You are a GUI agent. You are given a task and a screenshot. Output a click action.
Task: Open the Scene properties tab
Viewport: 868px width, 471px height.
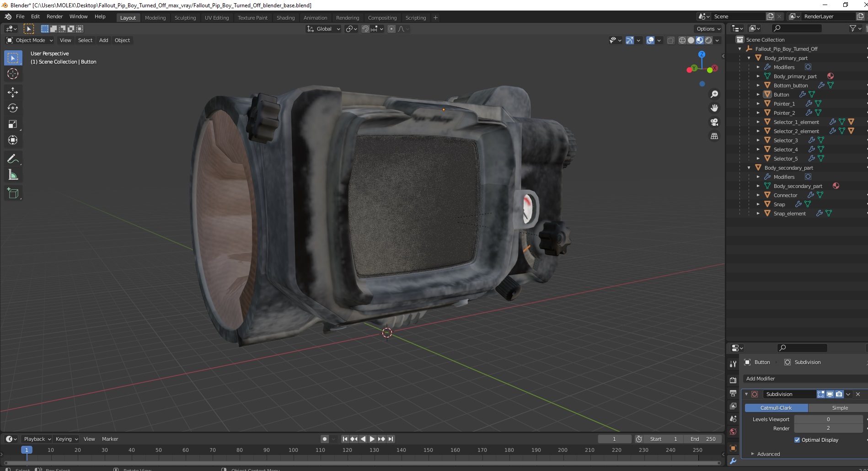[x=733, y=419]
